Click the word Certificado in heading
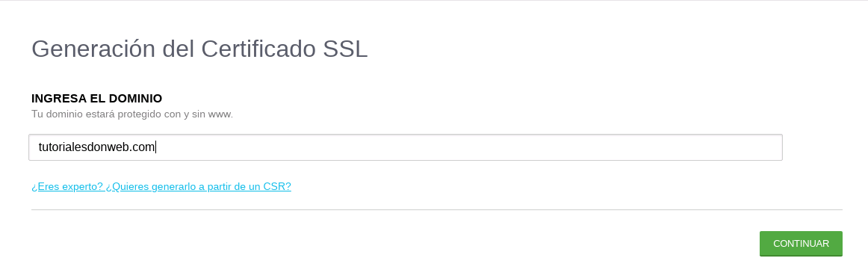 point(258,49)
